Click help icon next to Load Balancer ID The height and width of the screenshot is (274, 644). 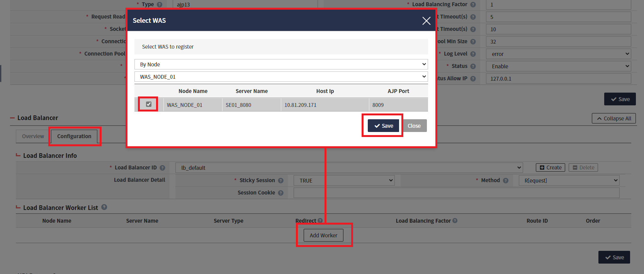162,168
